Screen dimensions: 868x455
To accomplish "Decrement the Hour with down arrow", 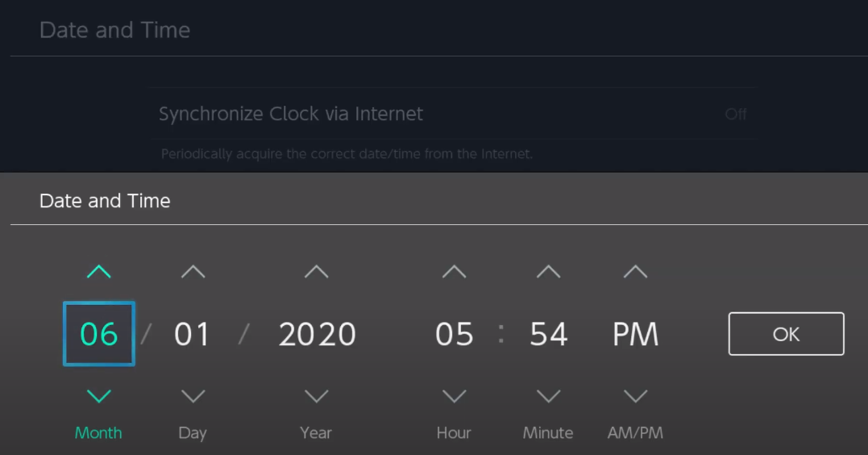I will 454,396.
